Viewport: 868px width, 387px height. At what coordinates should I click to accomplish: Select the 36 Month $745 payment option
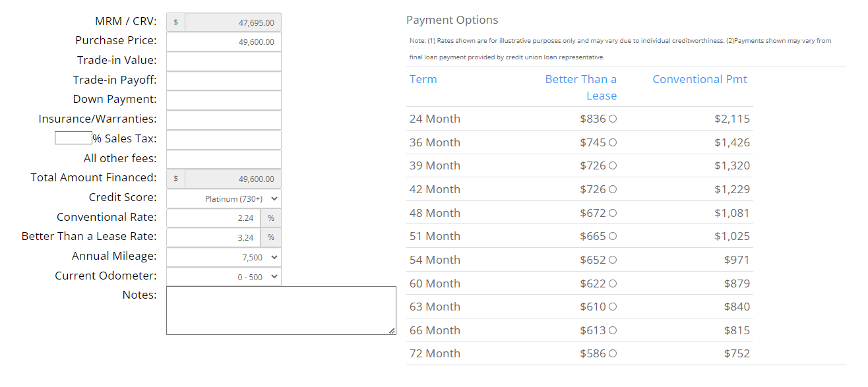(x=613, y=142)
